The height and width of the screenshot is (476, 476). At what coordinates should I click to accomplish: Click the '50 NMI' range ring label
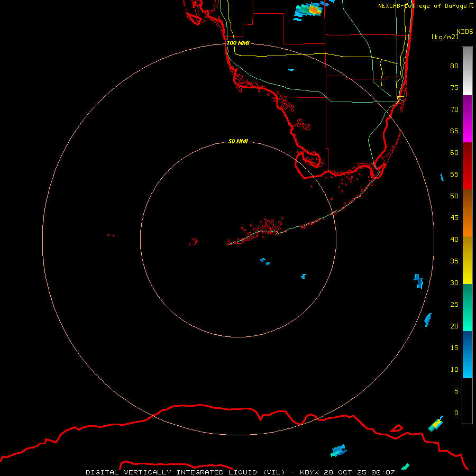tap(238, 141)
